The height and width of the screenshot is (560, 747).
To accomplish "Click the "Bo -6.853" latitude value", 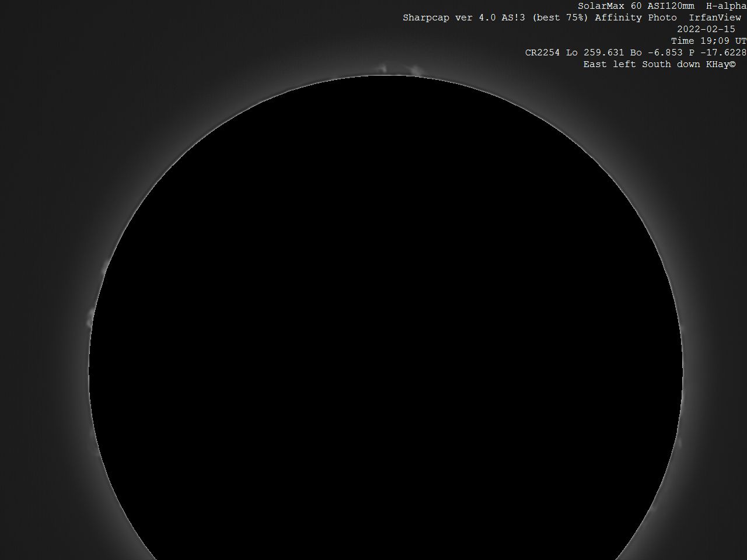I will pyautogui.click(x=656, y=52).
